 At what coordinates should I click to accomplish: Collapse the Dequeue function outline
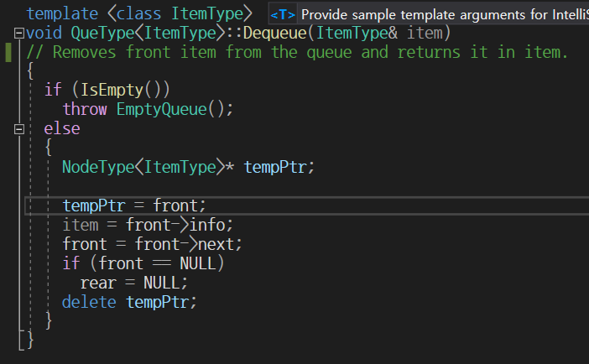tap(19, 34)
